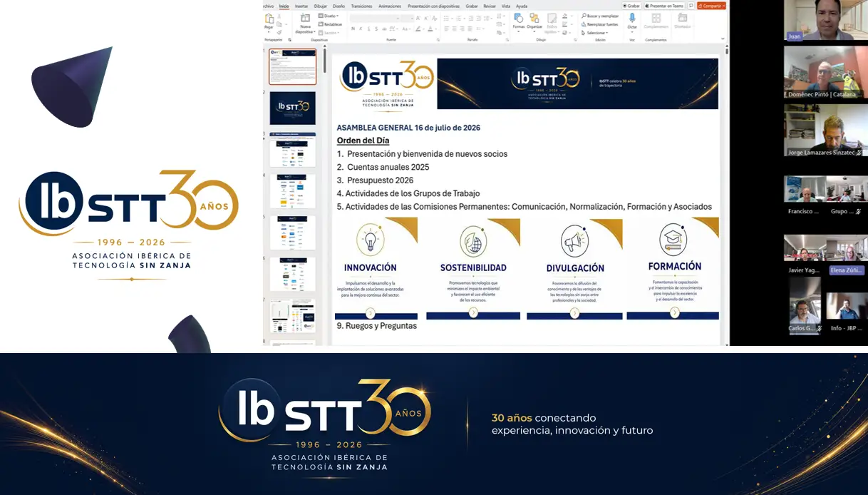
Task: Decrease the font size with the smaller A icon
Action: pyautogui.click(x=426, y=19)
